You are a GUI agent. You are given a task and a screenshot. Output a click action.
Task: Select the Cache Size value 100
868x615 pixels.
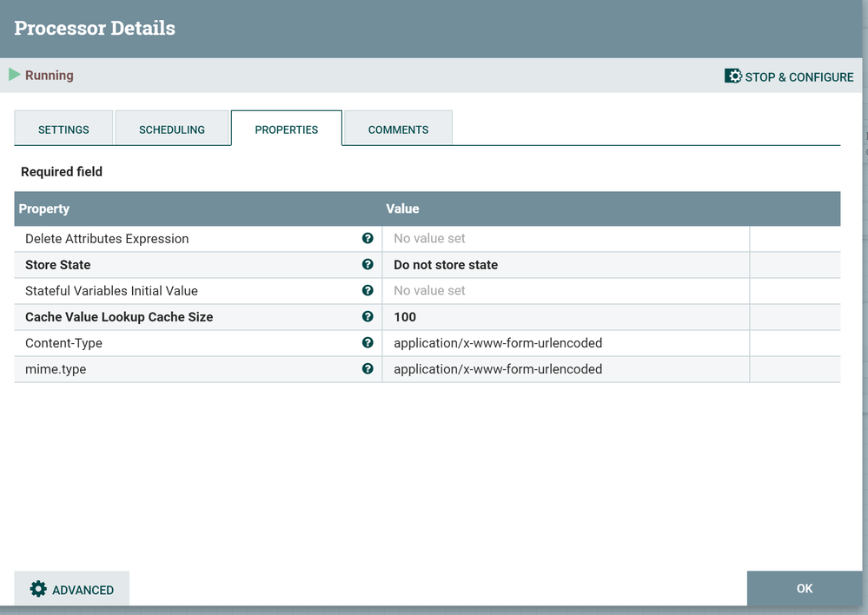pyautogui.click(x=405, y=317)
